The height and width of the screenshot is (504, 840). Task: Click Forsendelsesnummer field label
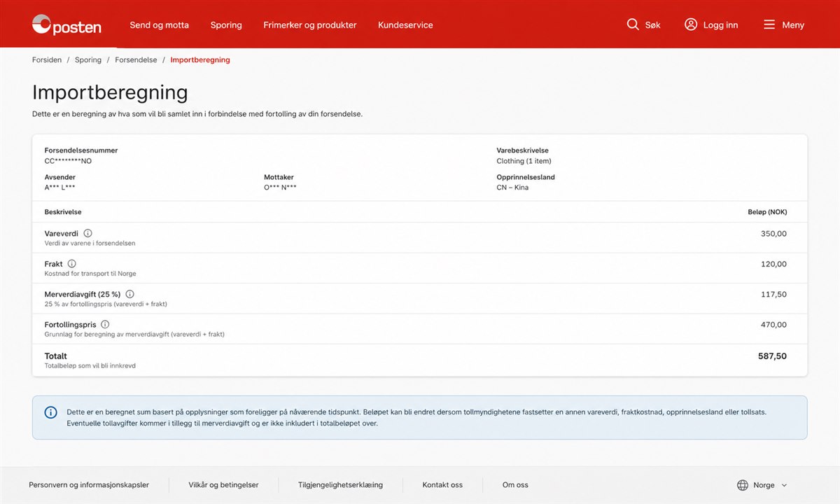pyautogui.click(x=81, y=150)
